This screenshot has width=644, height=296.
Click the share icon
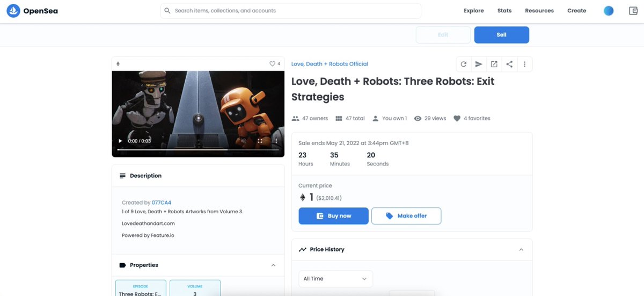509,64
